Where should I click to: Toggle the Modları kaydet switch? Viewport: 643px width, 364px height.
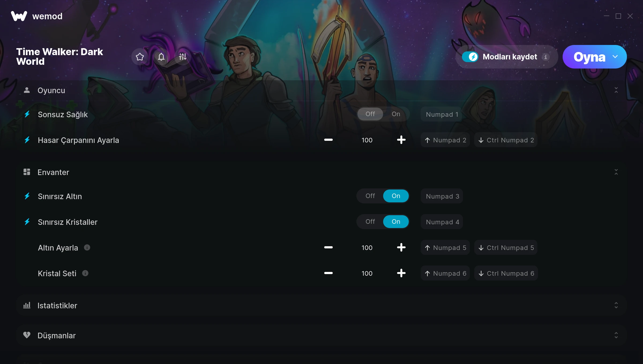470,57
